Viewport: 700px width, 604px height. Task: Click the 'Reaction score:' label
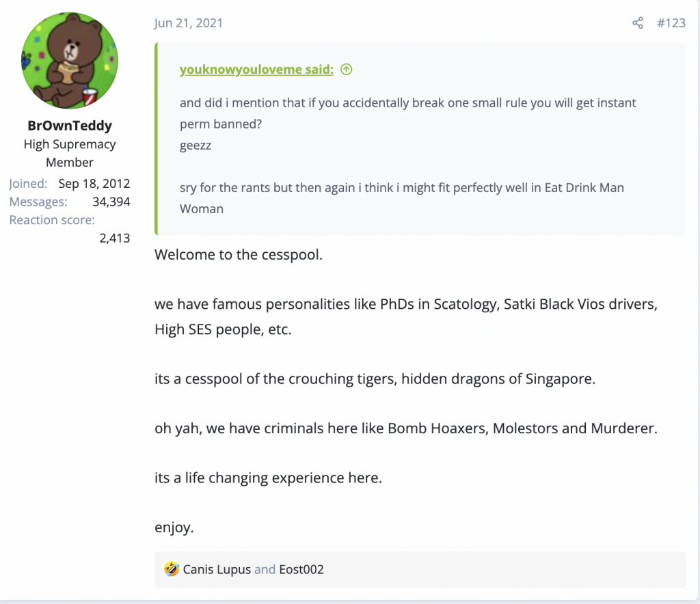coord(52,220)
